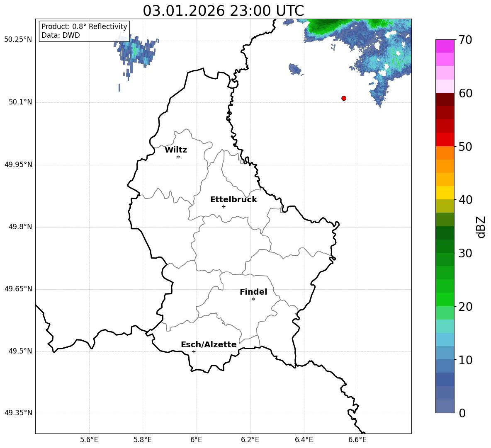Image resolution: width=491 pixels, height=448 pixels.
Task: Click the colorbar tick label 30
Action: [x=465, y=253]
